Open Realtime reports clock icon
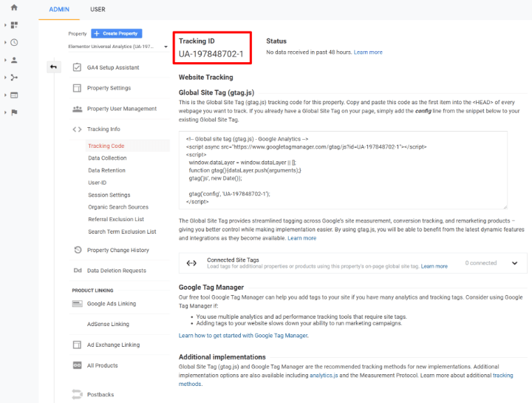The height and width of the screenshot is (403, 532). (x=14, y=42)
